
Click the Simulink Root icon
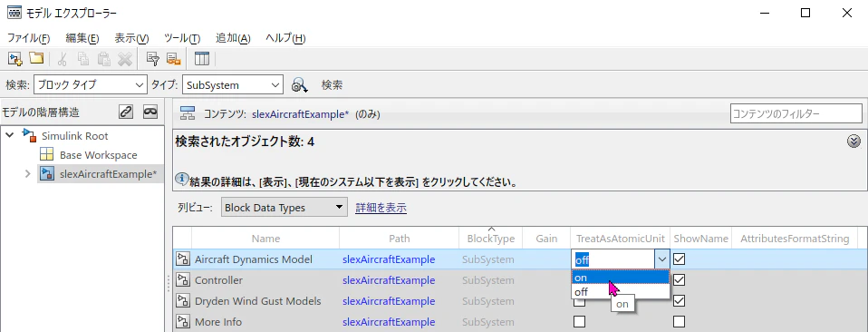(29, 135)
